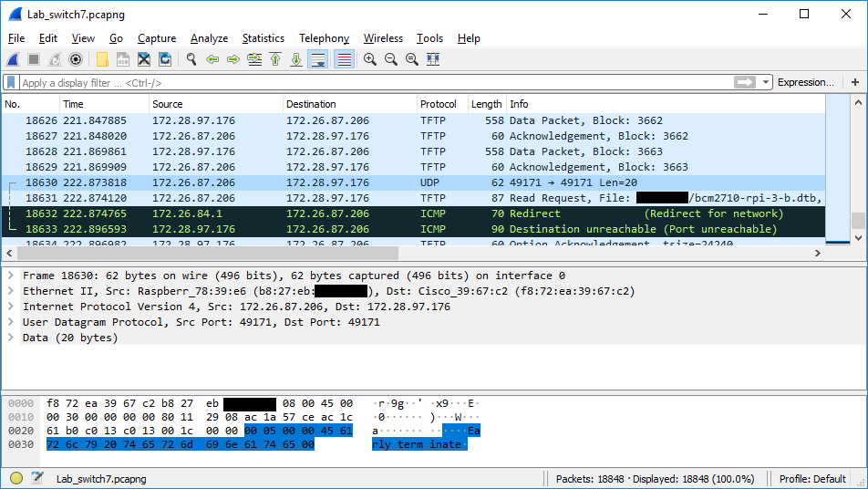868x489 pixels.
Task: Sort packets by Destination column
Action: coord(350,104)
